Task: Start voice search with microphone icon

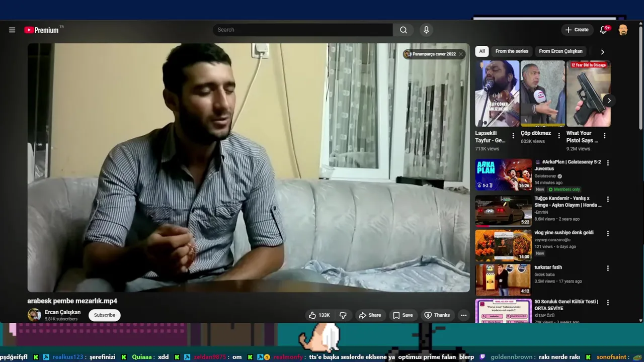Action: pos(426,30)
